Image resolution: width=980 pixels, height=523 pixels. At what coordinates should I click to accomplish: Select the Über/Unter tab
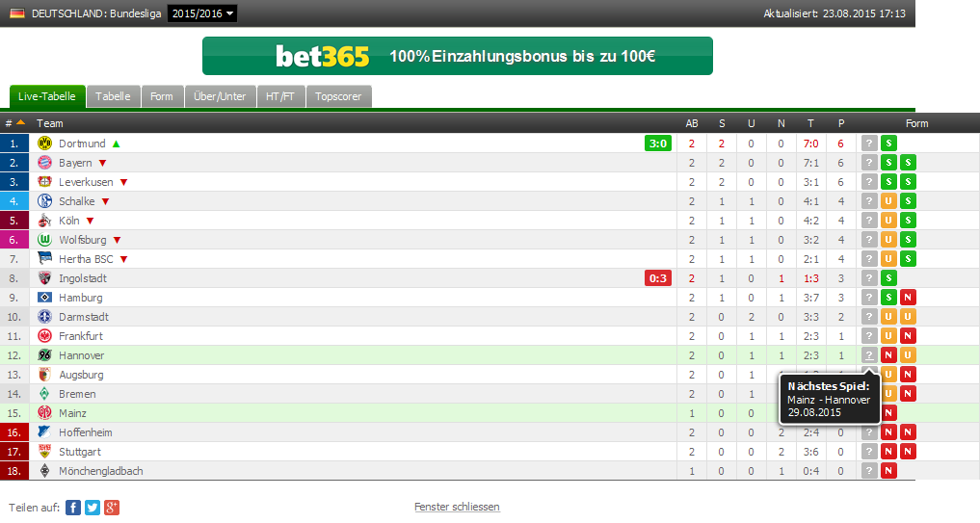pos(220,96)
